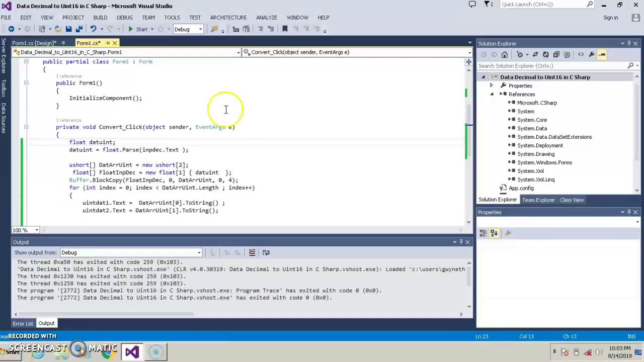Click Pending Changes Filter in Solution Explorer
Screen dimensions: 644x362
[x=520, y=54]
